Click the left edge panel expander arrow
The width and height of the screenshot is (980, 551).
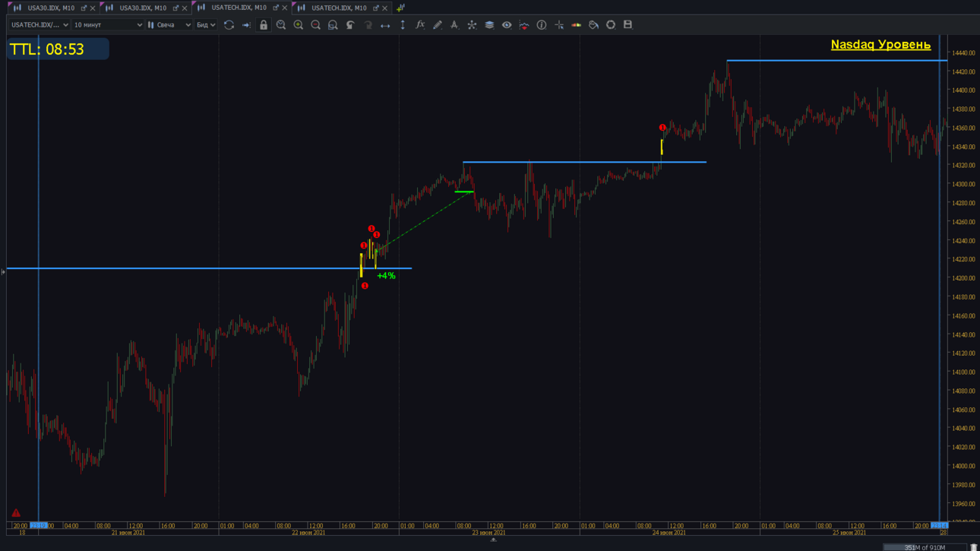point(3,272)
